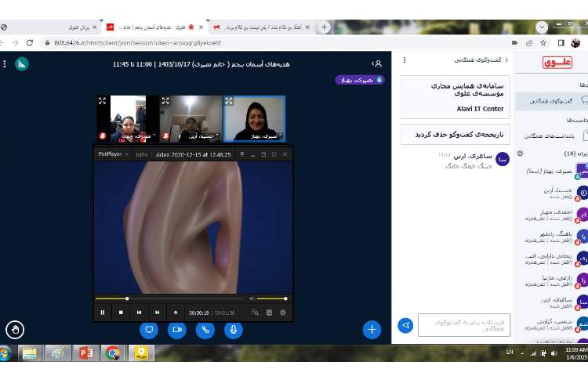The width and height of the screenshot is (588, 376).
Task: Mute audio via PotPlayer speaker icon
Action: coord(252,298)
